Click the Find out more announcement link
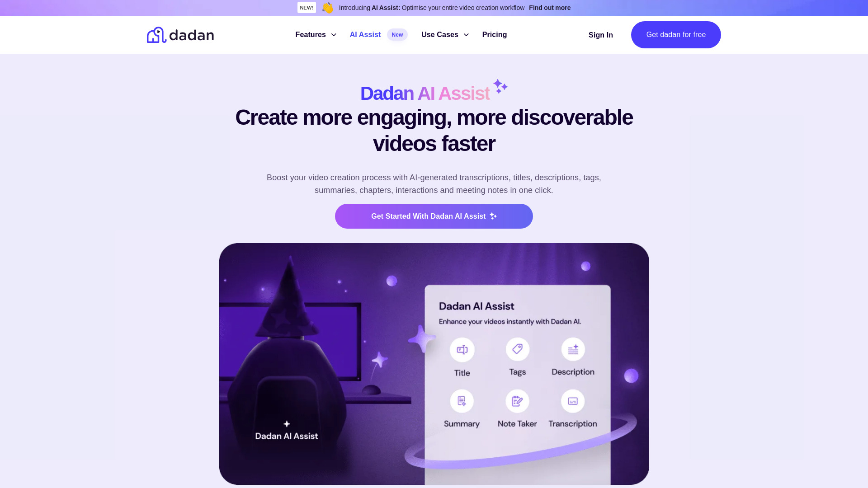This screenshot has height=488, width=868. 549,8
